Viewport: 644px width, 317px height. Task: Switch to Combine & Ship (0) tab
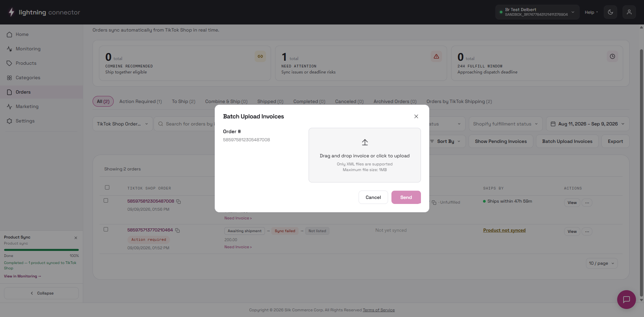tap(226, 101)
